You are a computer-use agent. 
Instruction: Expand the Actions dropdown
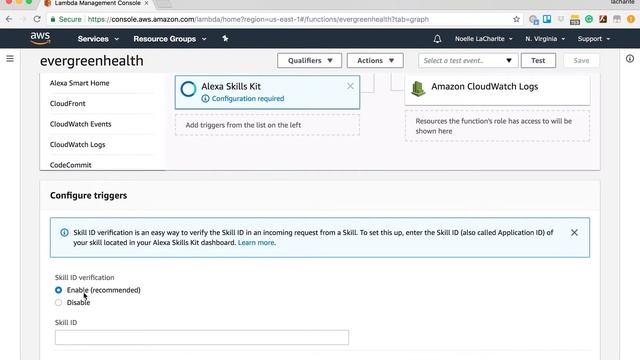(x=375, y=60)
